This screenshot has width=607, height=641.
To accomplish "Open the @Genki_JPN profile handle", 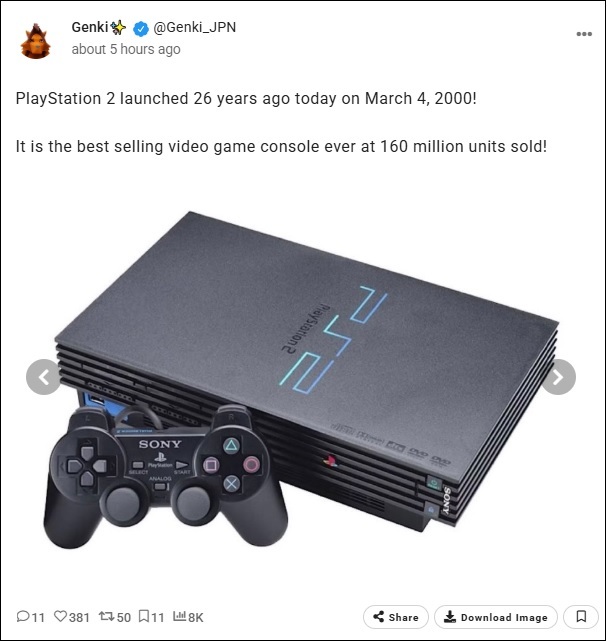I will coord(195,27).
